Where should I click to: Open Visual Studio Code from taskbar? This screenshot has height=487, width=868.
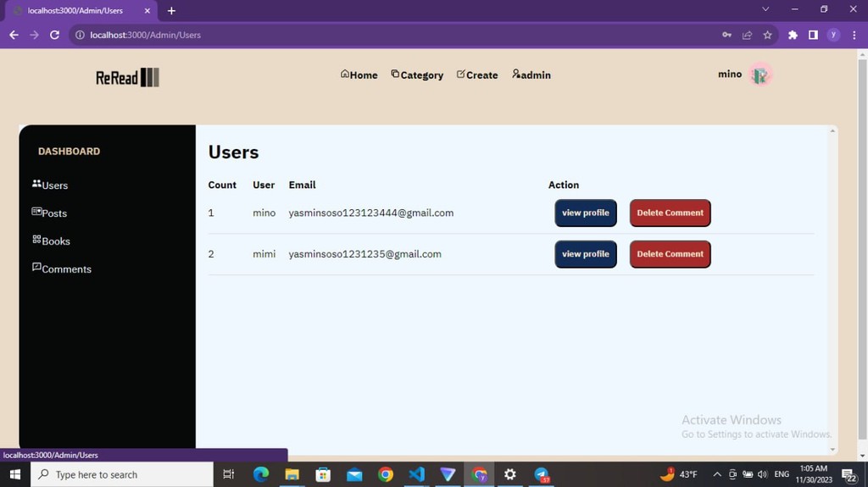(416, 474)
